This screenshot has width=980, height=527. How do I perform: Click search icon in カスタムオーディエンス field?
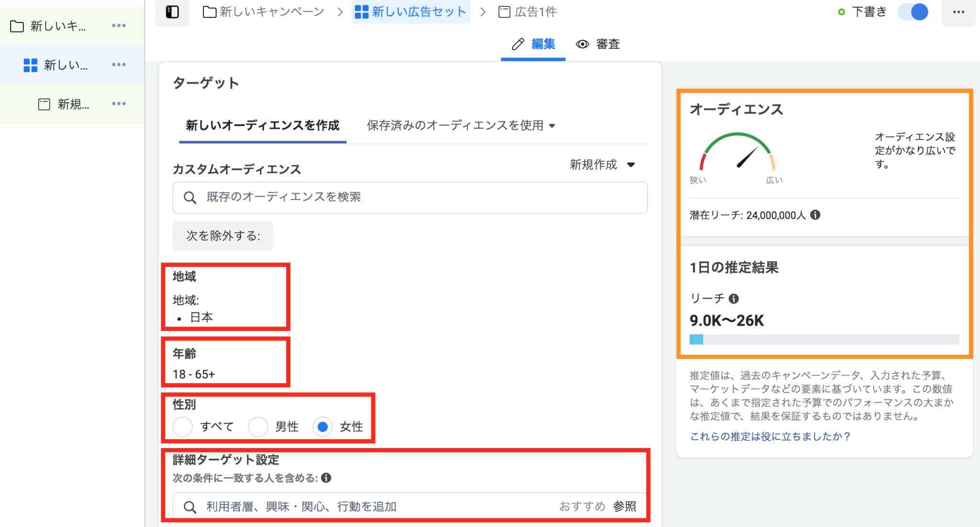point(190,198)
